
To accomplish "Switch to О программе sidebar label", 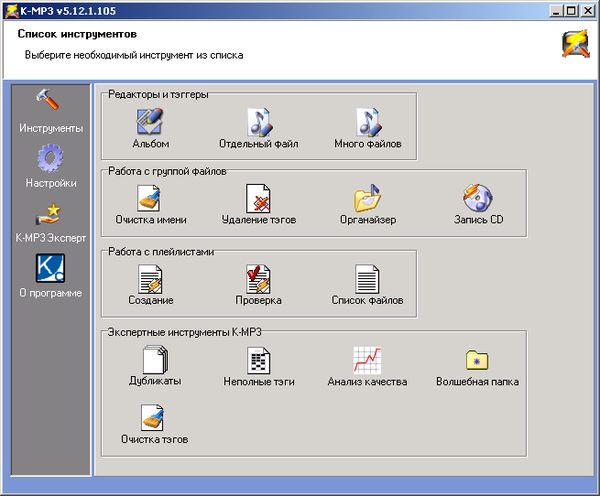I will coord(51,293).
